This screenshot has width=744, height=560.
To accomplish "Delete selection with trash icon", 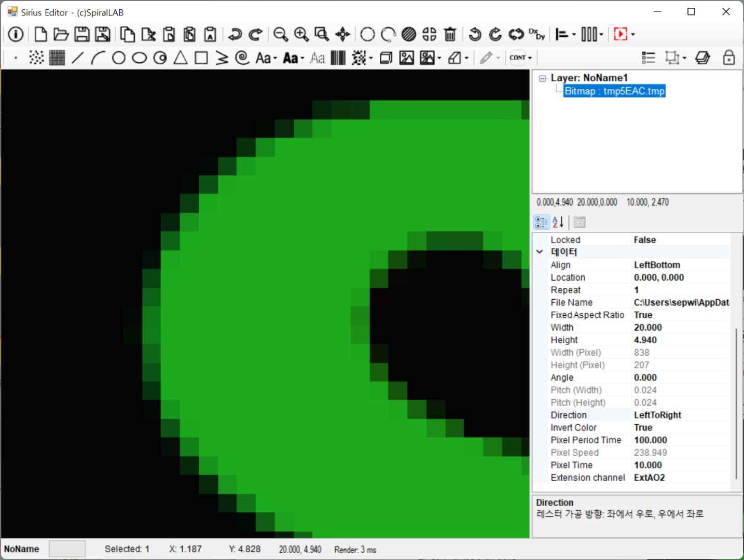I will [x=450, y=34].
